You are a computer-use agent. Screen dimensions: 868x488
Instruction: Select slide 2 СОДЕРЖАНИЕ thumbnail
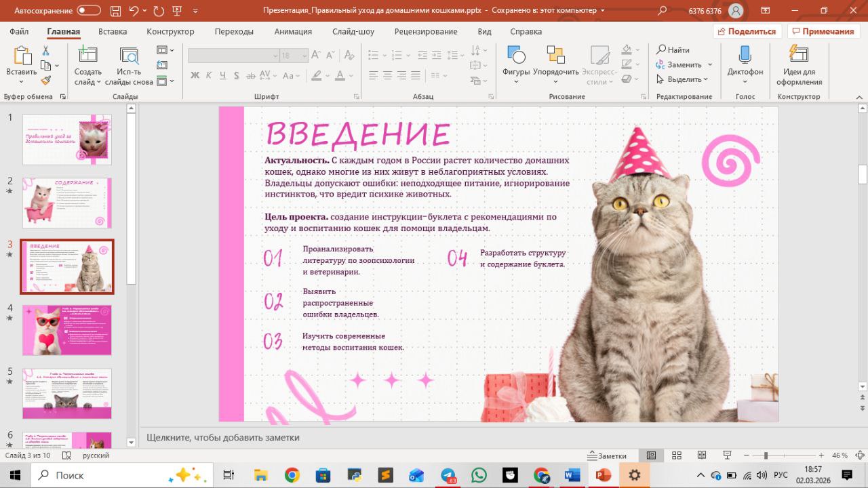pyautogui.click(x=67, y=203)
